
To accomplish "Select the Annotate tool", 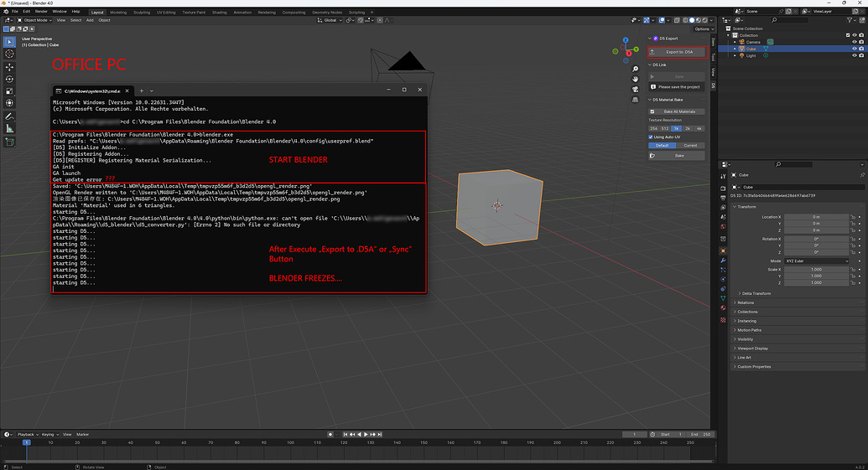I will (x=9, y=116).
